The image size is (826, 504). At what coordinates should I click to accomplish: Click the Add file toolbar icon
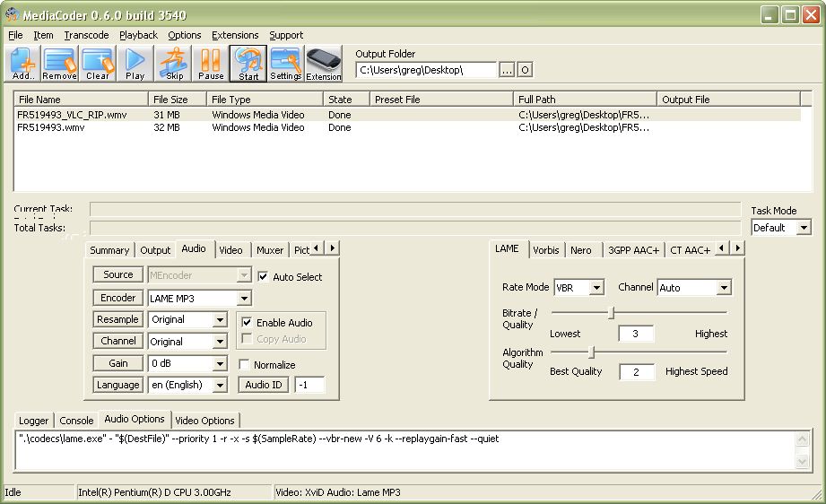coord(23,64)
